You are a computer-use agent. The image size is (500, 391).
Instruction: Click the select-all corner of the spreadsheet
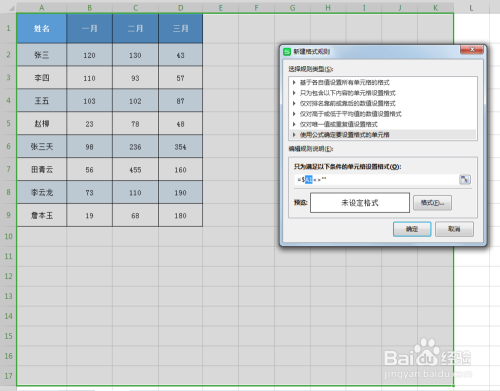point(8,7)
